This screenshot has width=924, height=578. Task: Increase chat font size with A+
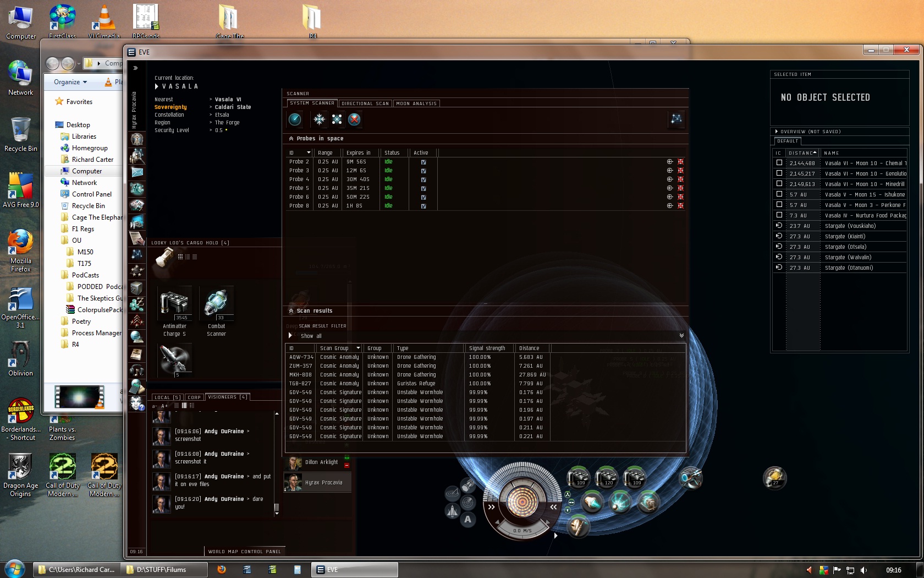coord(164,406)
